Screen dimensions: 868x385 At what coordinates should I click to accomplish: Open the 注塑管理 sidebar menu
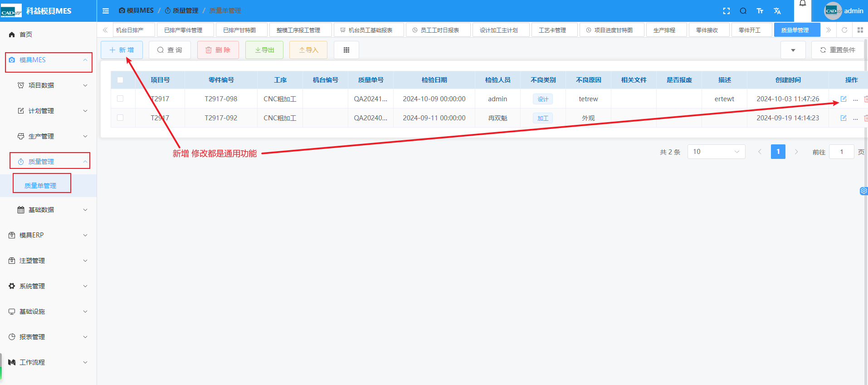pos(49,261)
